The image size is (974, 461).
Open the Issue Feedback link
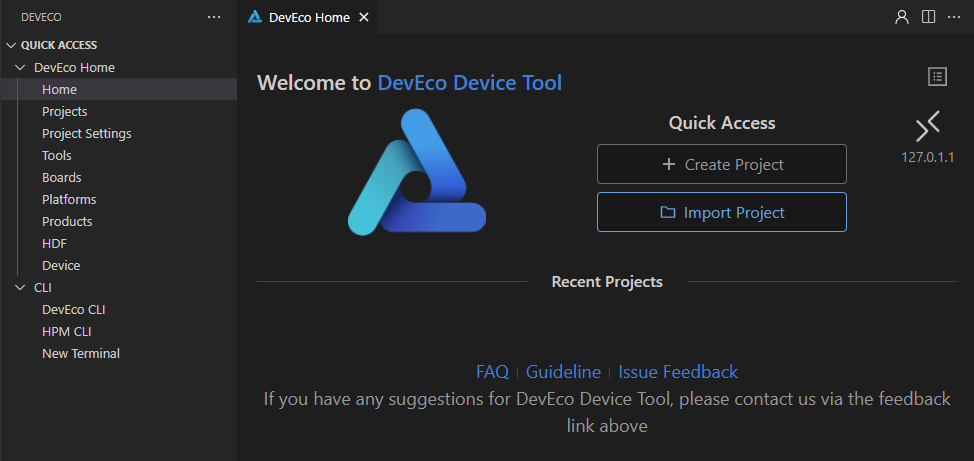(x=677, y=372)
